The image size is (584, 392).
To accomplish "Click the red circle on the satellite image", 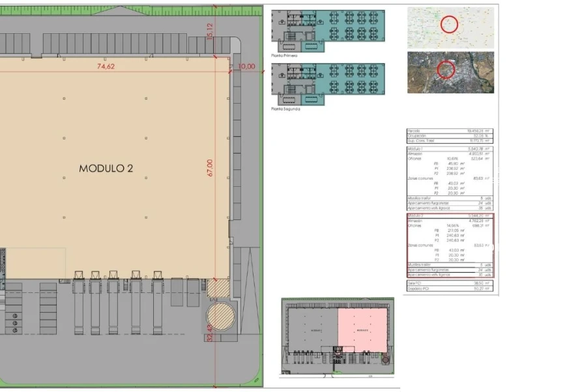I will (x=445, y=70).
